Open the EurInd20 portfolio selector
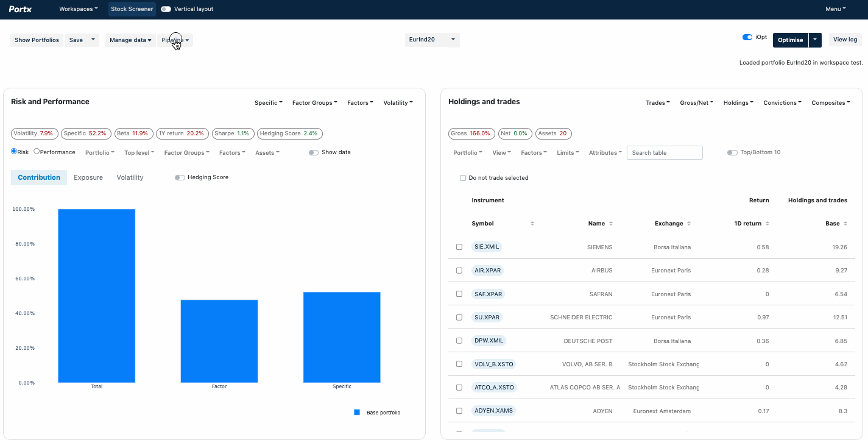The image size is (868, 440). click(432, 39)
